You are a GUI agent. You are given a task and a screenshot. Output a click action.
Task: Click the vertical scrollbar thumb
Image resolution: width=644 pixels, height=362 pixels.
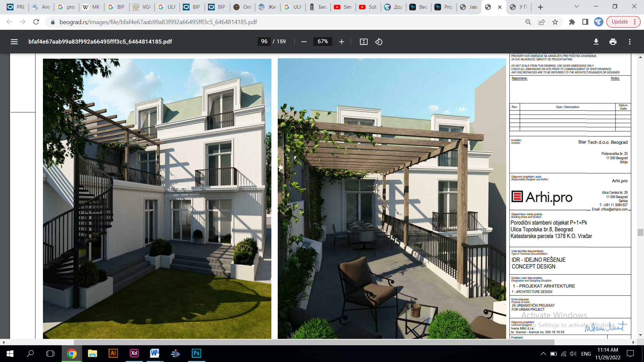640,232
